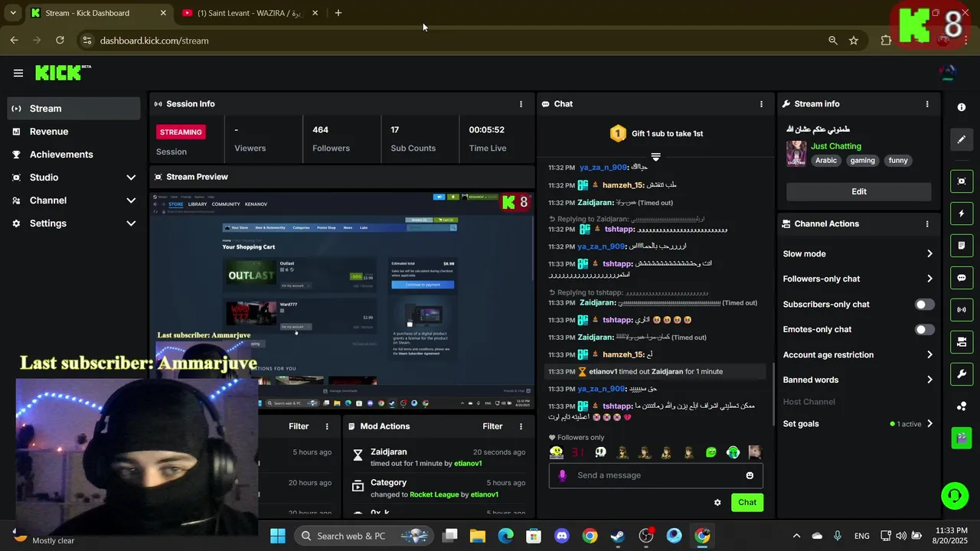
Task: Click in the Send a message field
Action: pos(656,475)
